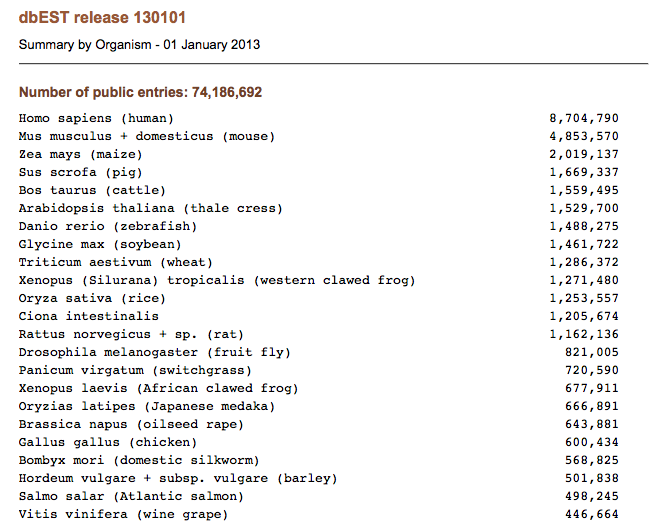Screen dimensions: 659x525
Task: Select Brassica napus (oilseed rape)
Action: (131, 425)
